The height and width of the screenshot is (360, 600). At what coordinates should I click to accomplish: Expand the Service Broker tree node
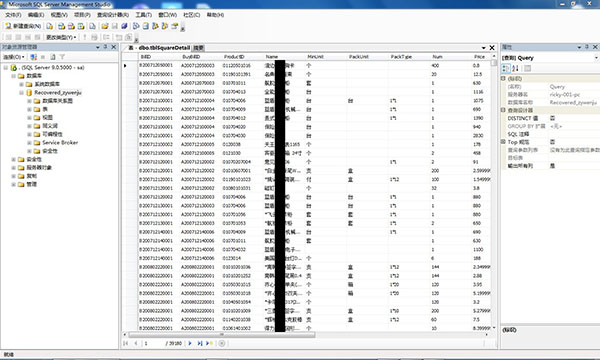click(x=29, y=143)
